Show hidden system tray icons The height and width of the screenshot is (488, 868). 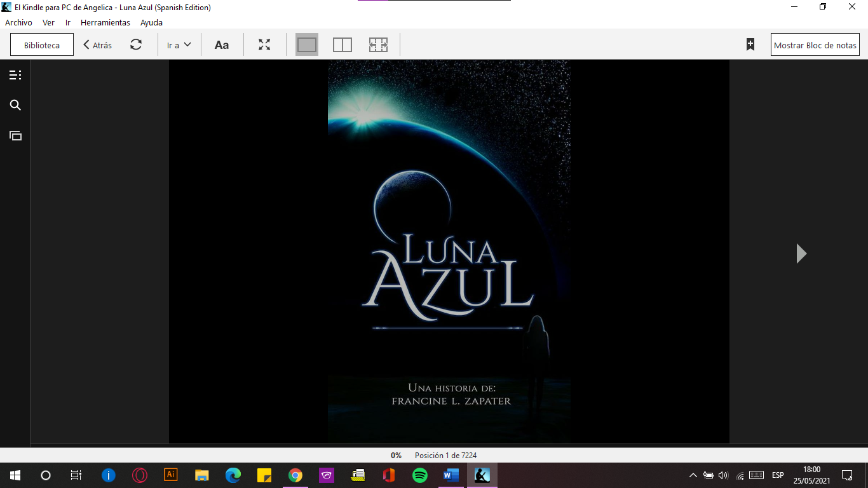pyautogui.click(x=693, y=475)
